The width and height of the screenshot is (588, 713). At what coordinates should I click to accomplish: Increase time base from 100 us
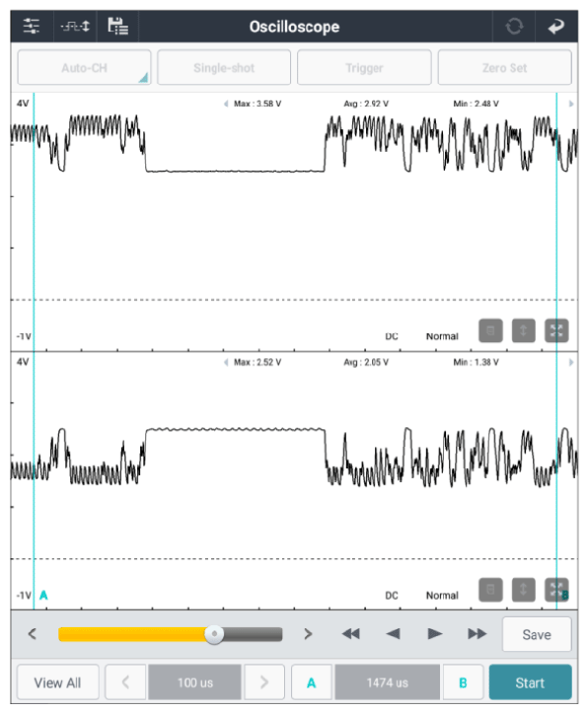(x=264, y=682)
